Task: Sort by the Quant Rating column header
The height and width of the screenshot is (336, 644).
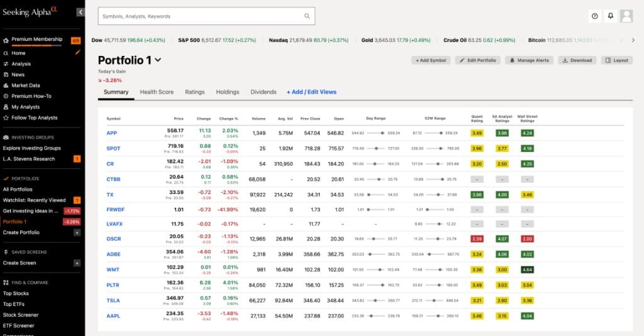Action: pyautogui.click(x=477, y=119)
